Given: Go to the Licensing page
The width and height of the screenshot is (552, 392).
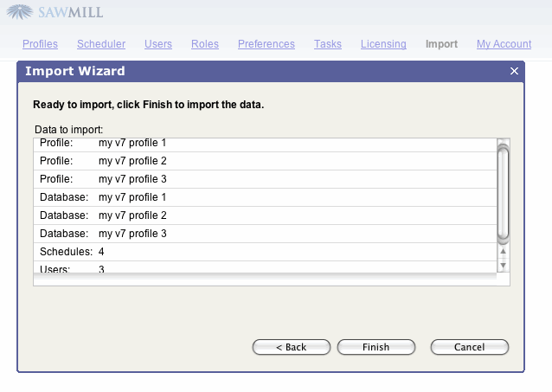Looking at the screenshot, I should [x=383, y=44].
